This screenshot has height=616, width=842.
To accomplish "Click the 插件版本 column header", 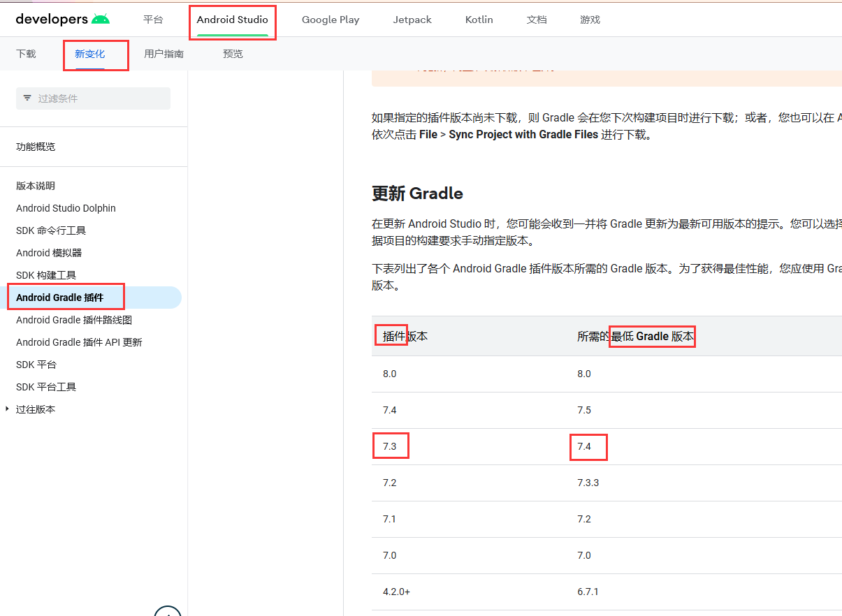I will coord(405,337).
